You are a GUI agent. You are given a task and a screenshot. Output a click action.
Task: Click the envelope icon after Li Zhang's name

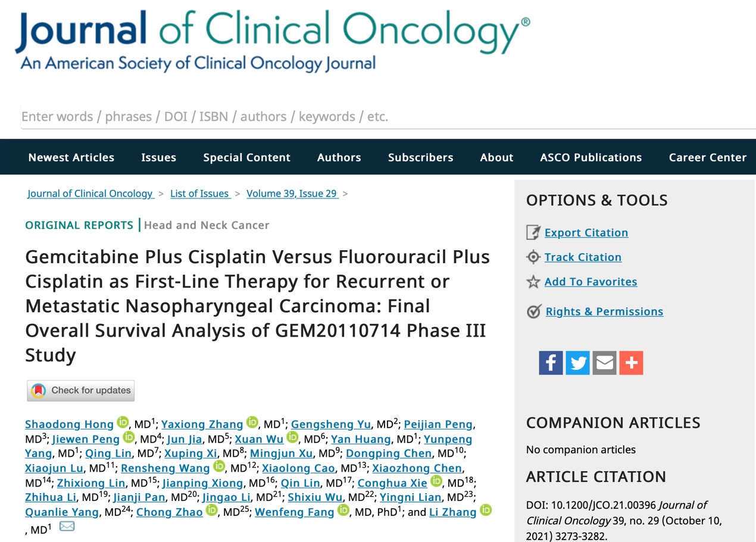(x=67, y=527)
